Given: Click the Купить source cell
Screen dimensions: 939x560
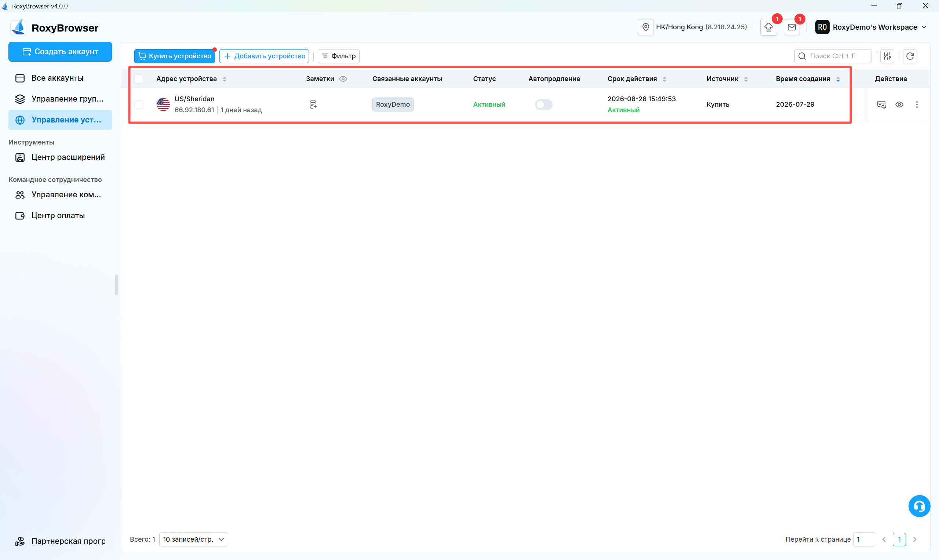Looking at the screenshot, I should click(x=718, y=105).
